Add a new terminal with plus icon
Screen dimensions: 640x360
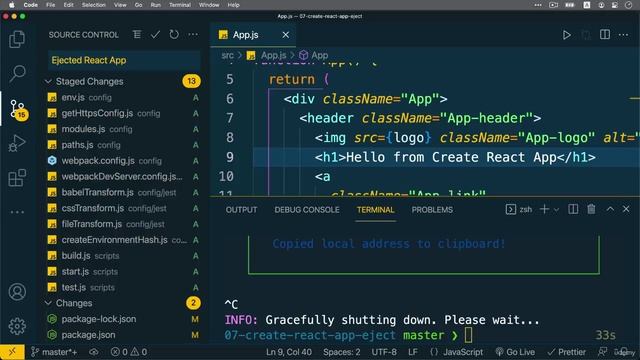544,209
